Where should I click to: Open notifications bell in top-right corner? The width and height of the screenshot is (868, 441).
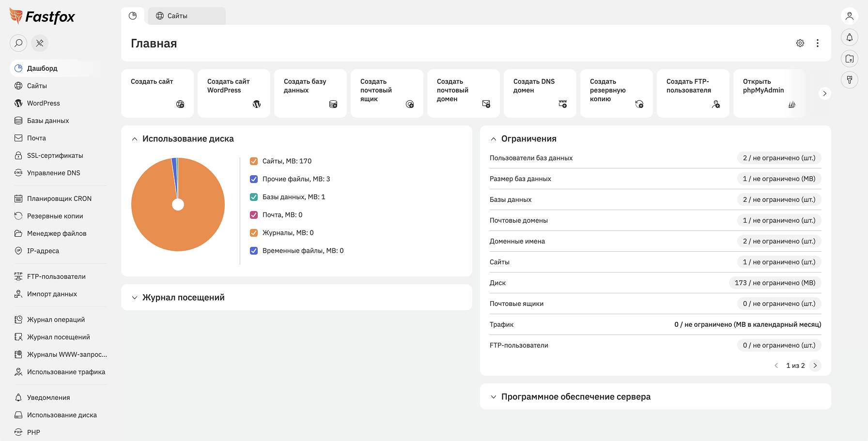tap(849, 37)
